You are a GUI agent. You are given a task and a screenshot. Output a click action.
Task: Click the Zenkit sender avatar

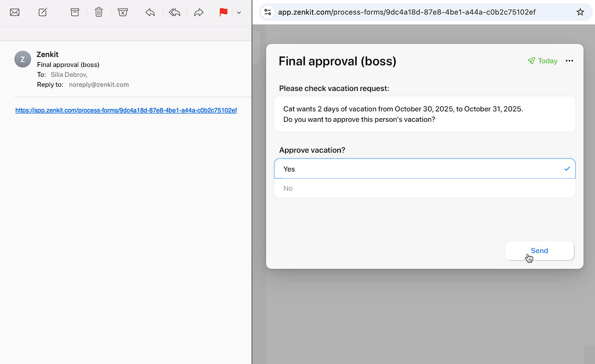[22, 59]
